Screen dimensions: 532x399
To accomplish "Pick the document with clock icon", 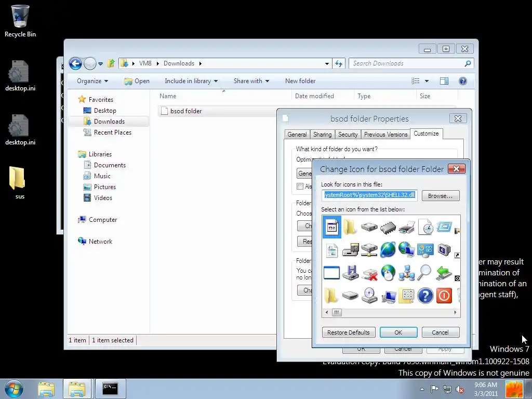I will (x=425, y=227).
